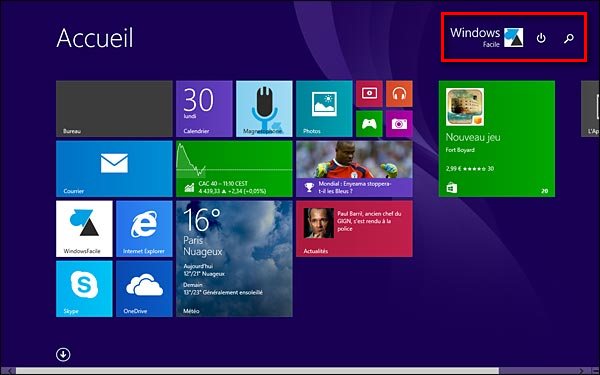Open the Bureau desktop tile

point(114,109)
